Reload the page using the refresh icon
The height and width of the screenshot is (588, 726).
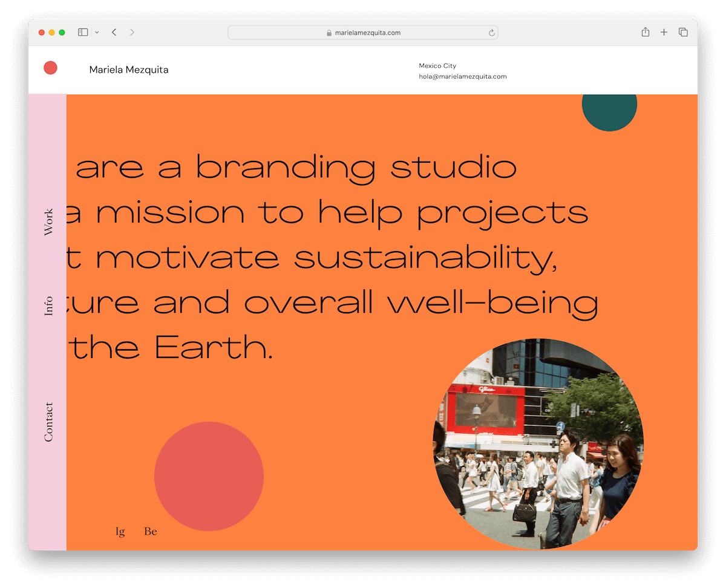pos(492,33)
